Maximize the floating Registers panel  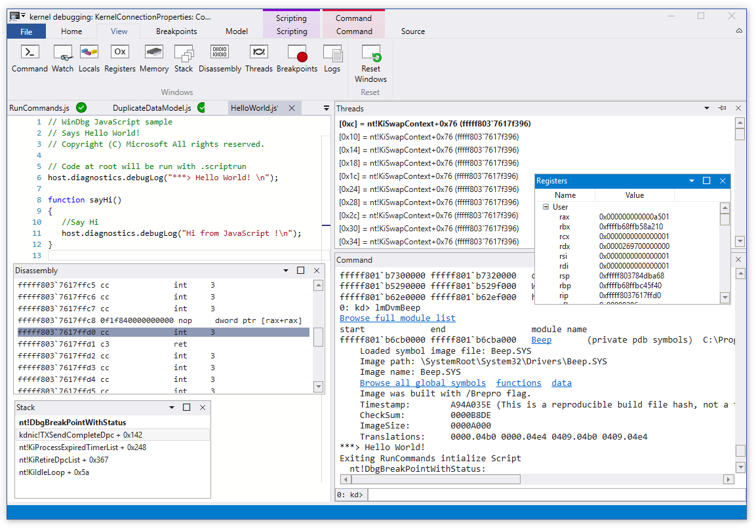click(707, 181)
